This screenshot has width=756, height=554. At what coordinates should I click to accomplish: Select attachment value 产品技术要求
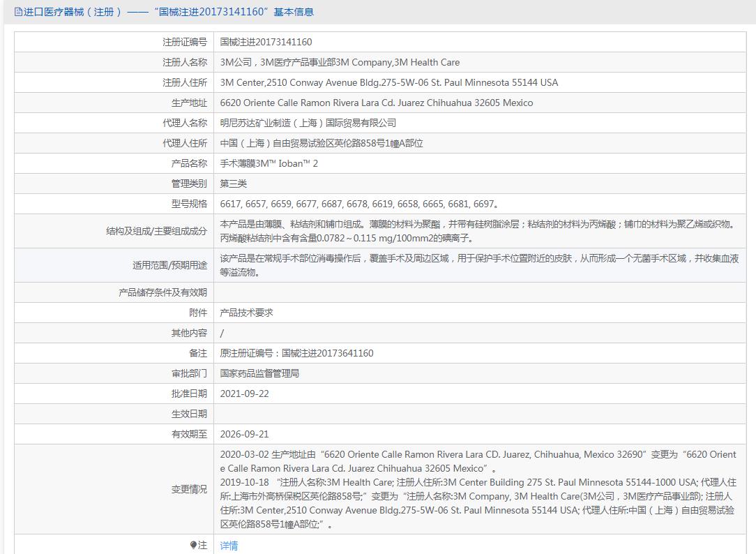(246, 313)
